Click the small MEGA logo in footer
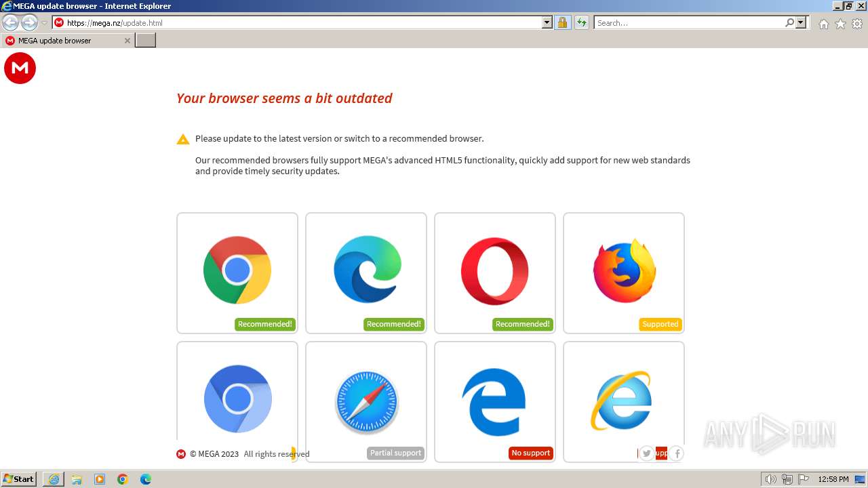This screenshot has height=488, width=868. (x=181, y=454)
